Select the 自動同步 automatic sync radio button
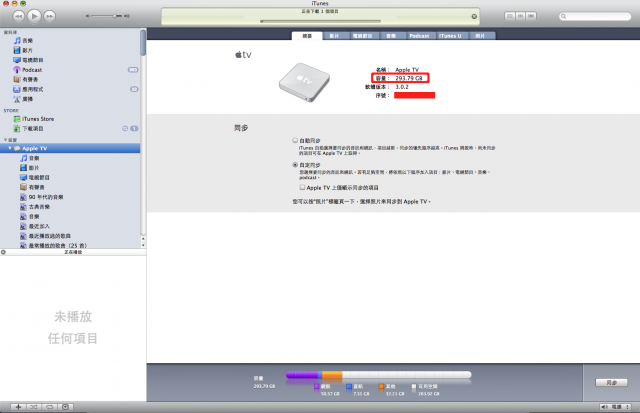 (x=295, y=140)
